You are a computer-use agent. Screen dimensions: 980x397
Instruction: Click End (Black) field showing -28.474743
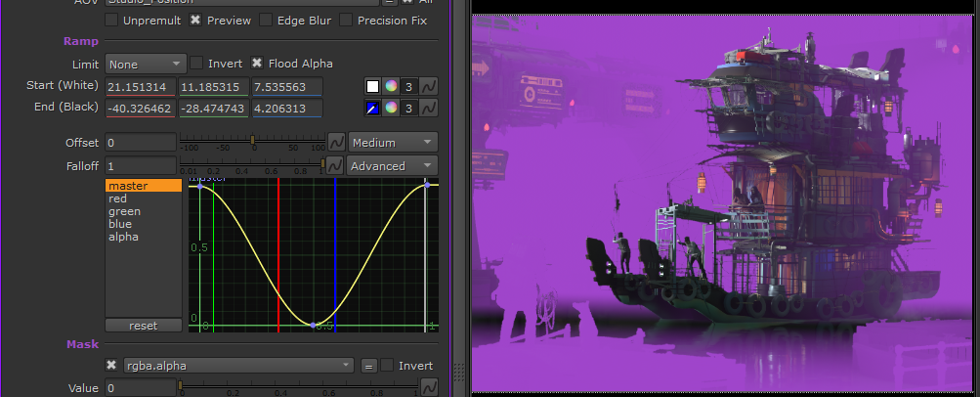click(214, 109)
